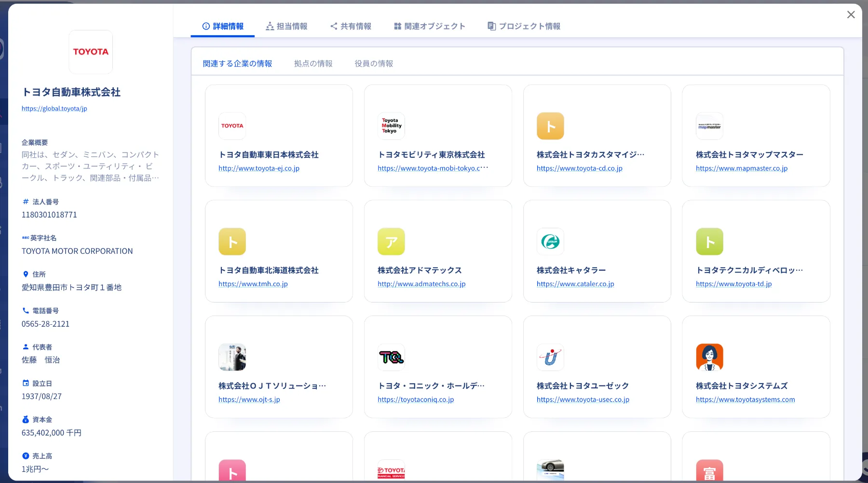The width and height of the screenshot is (868, 483).
Task: Open the Toyota Mobility Tokyo logo icon
Action: pos(391,126)
